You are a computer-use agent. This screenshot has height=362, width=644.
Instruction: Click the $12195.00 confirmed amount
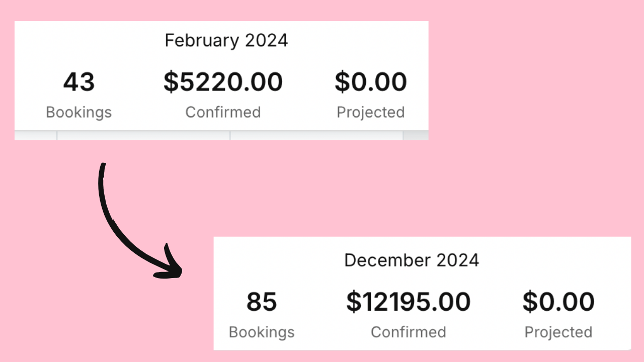tap(408, 302)
